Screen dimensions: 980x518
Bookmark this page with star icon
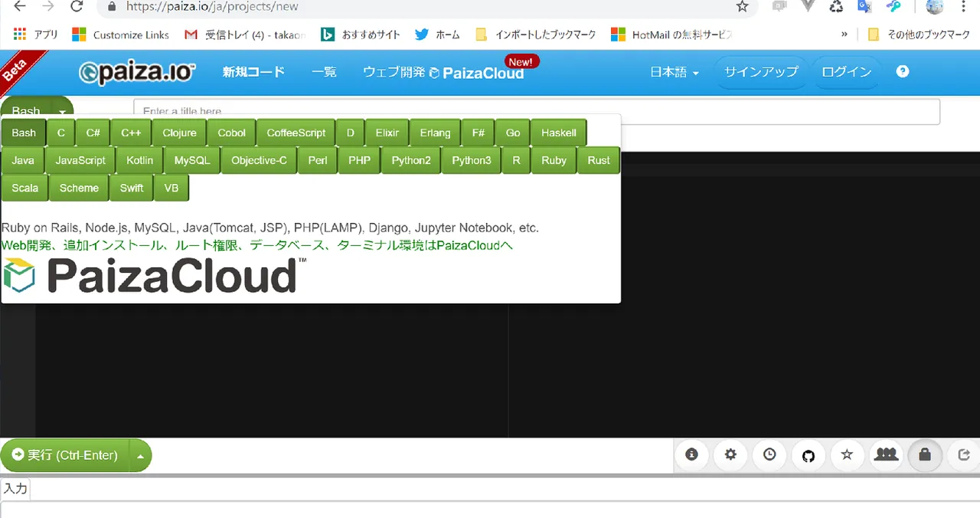click(742, 7)
